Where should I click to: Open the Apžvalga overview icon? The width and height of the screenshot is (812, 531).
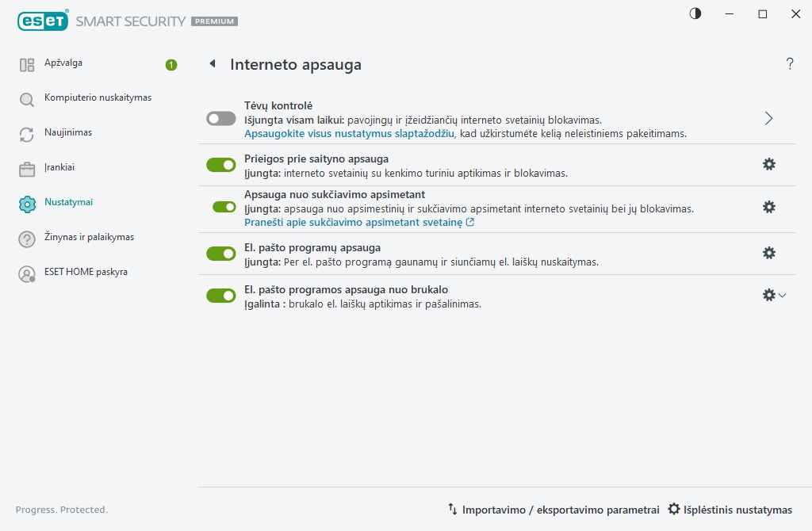click(x=27, y=63)
